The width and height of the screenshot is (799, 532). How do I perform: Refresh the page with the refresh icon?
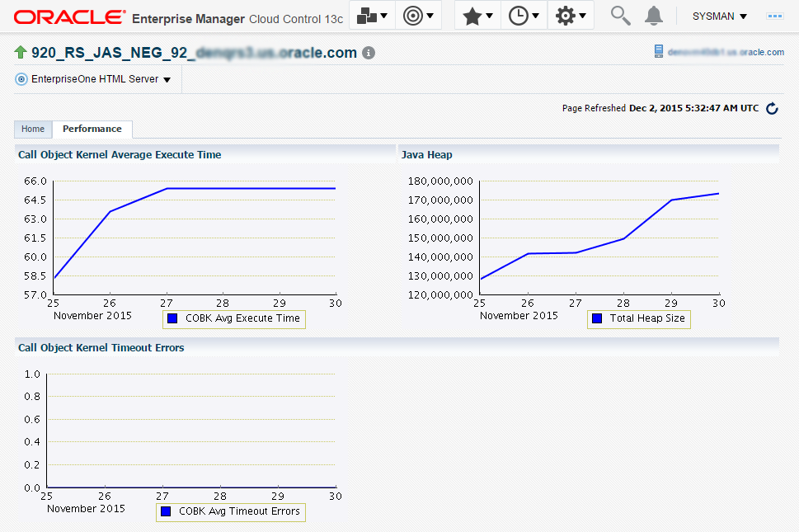772,109
